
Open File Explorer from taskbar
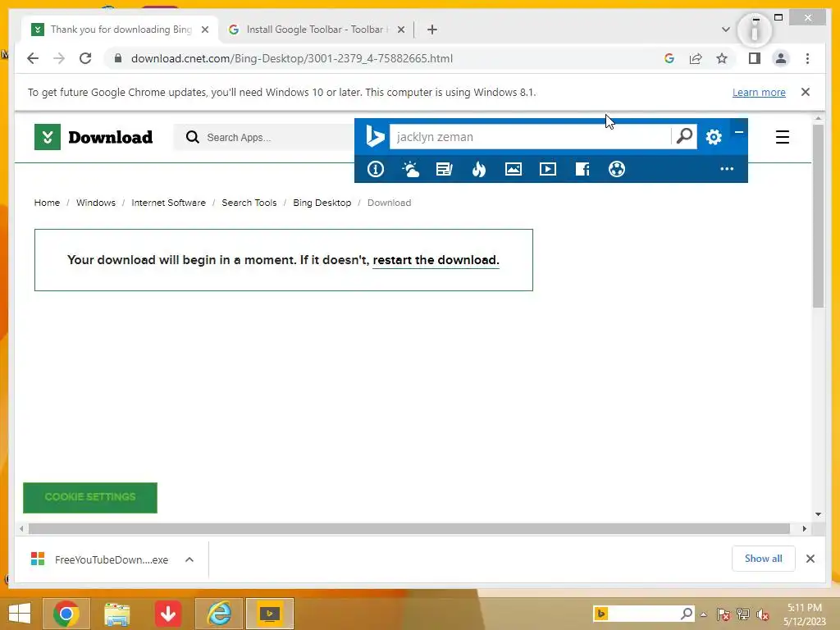click(116, 614)
